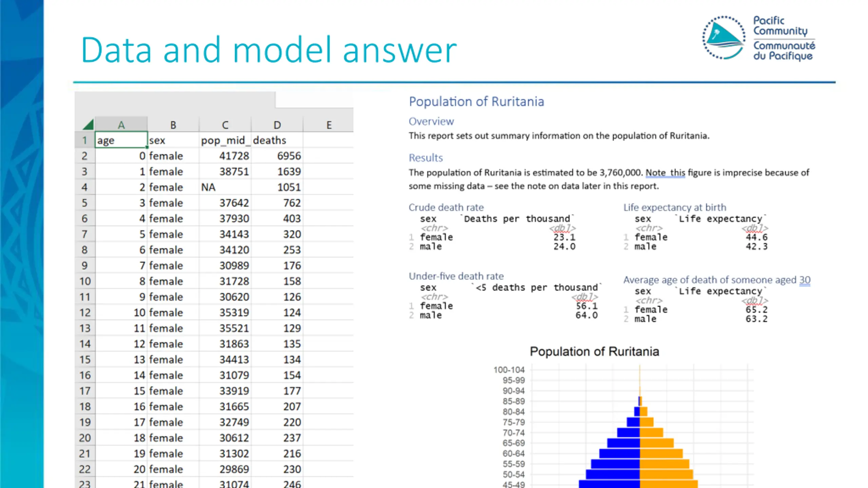The width and height of the screenshot is (868, 488).
Task: Click the Pacific Community logo
Action: point(758,38)
